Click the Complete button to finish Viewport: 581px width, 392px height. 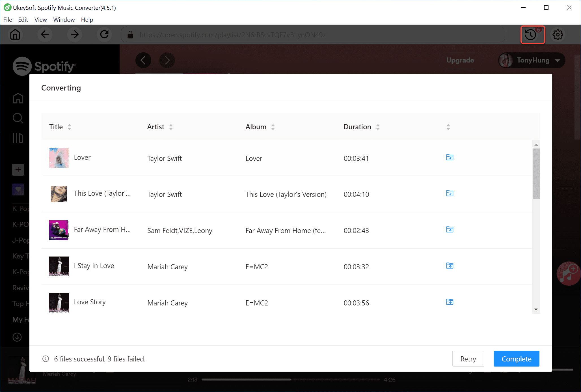pos(516,359)
